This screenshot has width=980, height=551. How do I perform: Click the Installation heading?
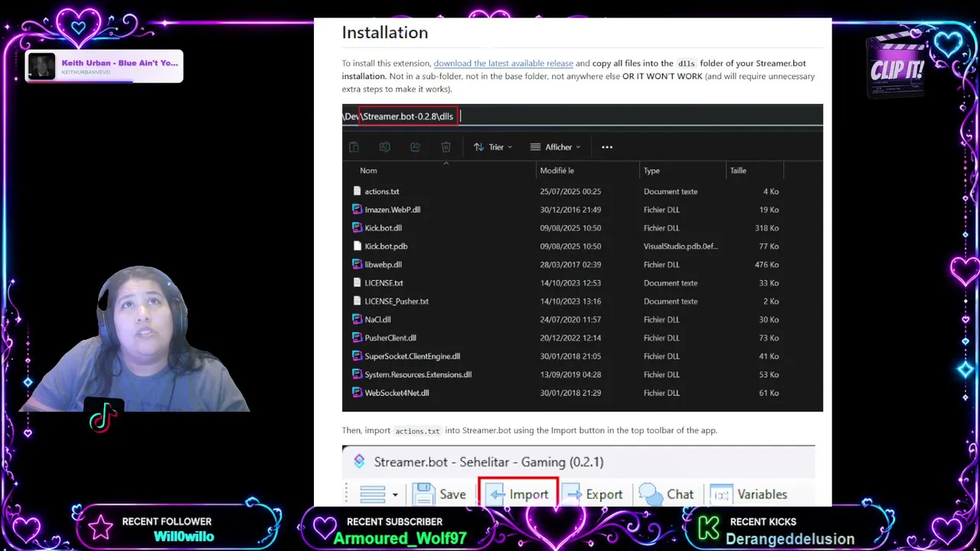[384, 32]
